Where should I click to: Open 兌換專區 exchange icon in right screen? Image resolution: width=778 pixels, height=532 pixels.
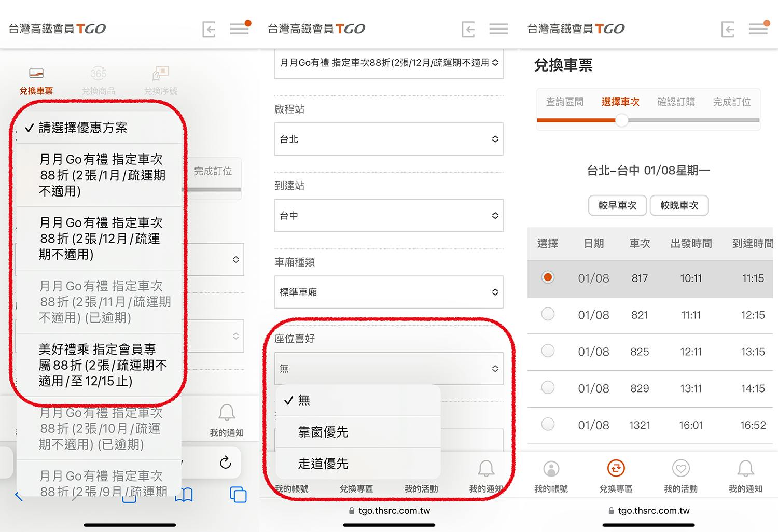[x=616, y=468]
